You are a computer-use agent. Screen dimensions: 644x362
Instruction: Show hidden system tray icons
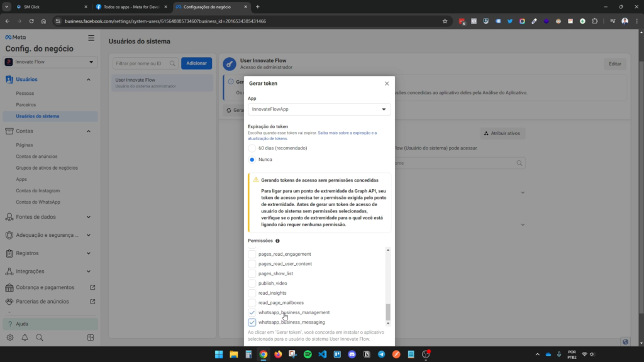coord(537,354)
